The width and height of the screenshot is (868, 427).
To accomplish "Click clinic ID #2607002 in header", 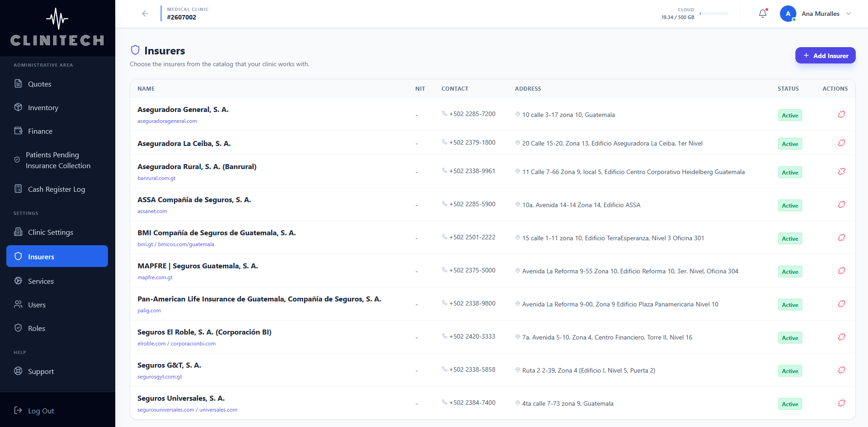I will pos(181,17).
